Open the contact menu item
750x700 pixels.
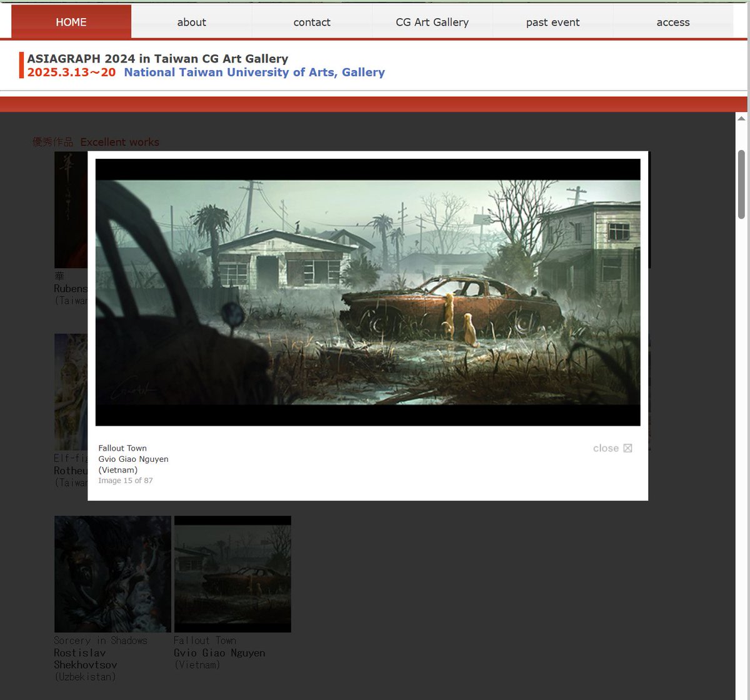pyautogui.click(x=312, y=22)
